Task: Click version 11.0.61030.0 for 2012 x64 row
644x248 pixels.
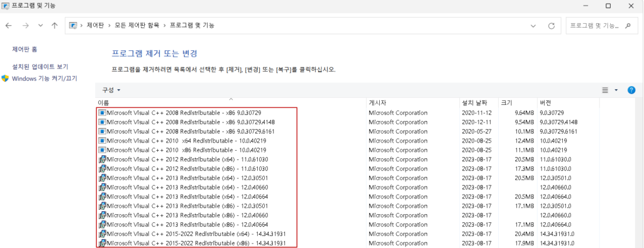Action: [x=556, y=159]
